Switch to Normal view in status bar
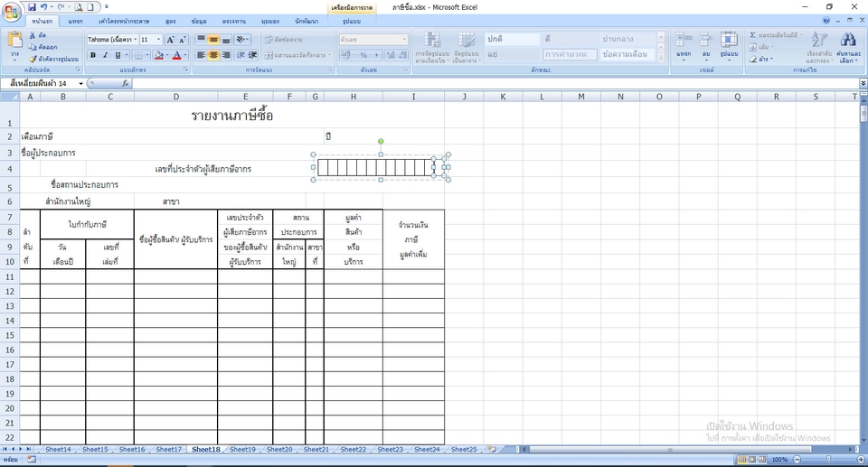The height and width of the screenshot is (467, 868). pyautogui.click(x=742, y=459)
